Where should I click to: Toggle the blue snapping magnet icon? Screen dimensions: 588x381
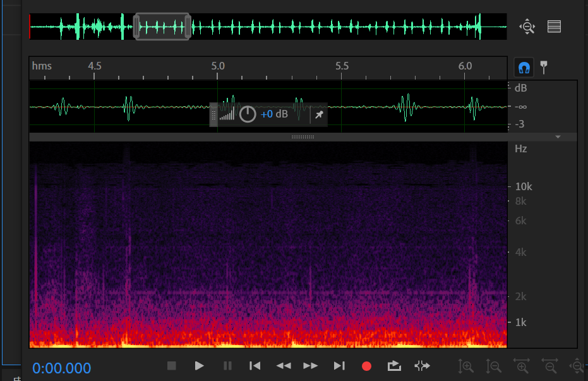pos(524,66)
